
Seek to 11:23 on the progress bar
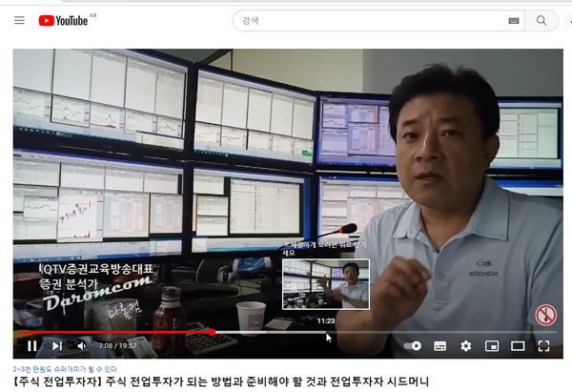click(x=326, y=332)
